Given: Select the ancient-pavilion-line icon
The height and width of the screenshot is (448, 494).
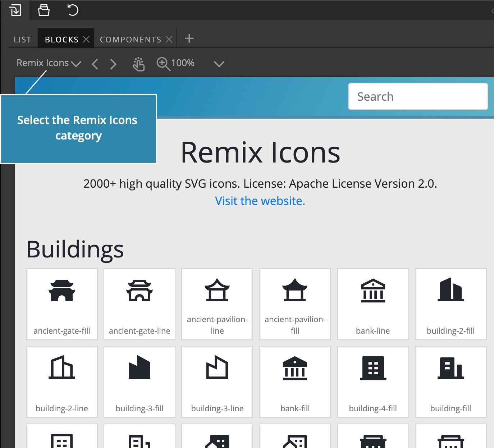Looking at the screenshot, I should coord(217,304).
